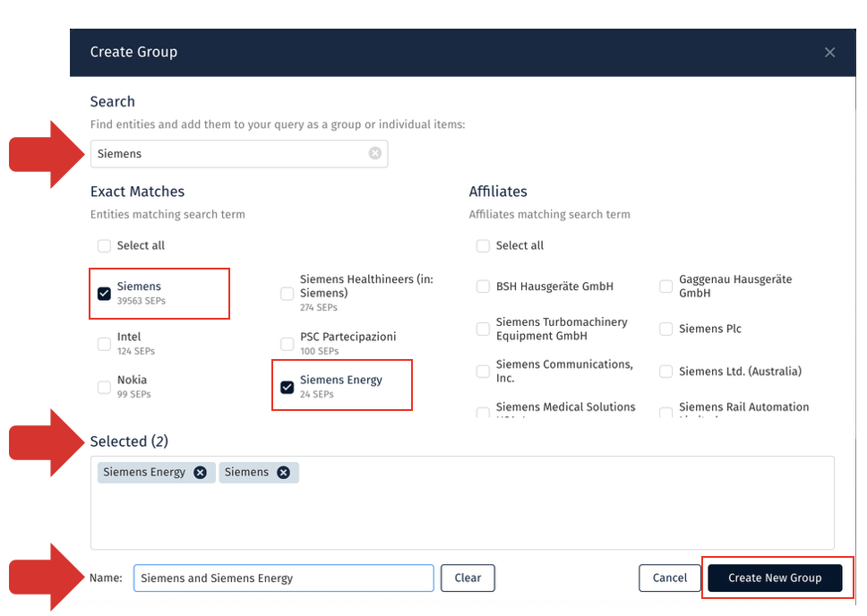Image resolution: width=867 pixels, height=616 pixels.
Task: Click the group Name input field
Action: 284,577
